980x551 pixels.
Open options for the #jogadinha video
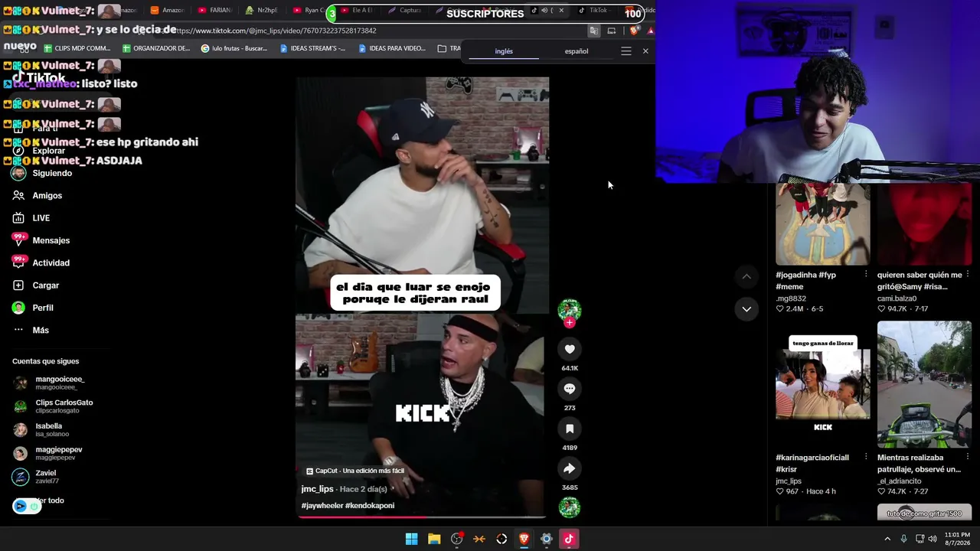[866, 275]
